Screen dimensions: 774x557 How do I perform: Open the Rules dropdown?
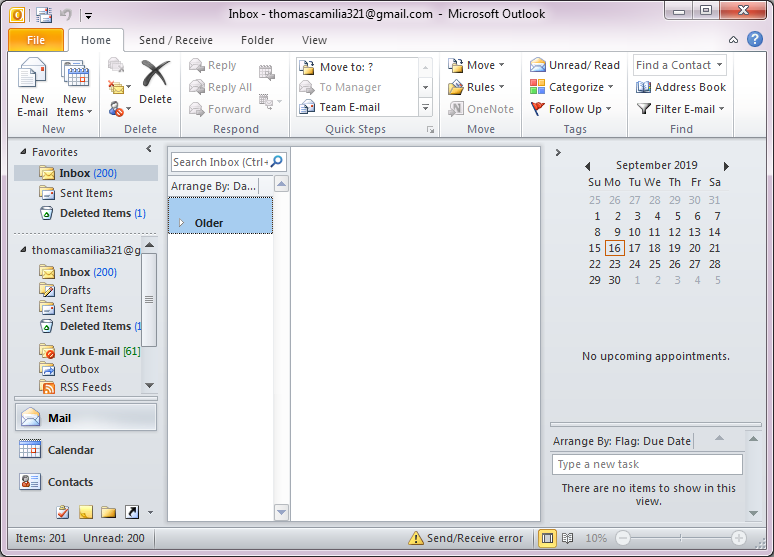[x=476, y=87]
